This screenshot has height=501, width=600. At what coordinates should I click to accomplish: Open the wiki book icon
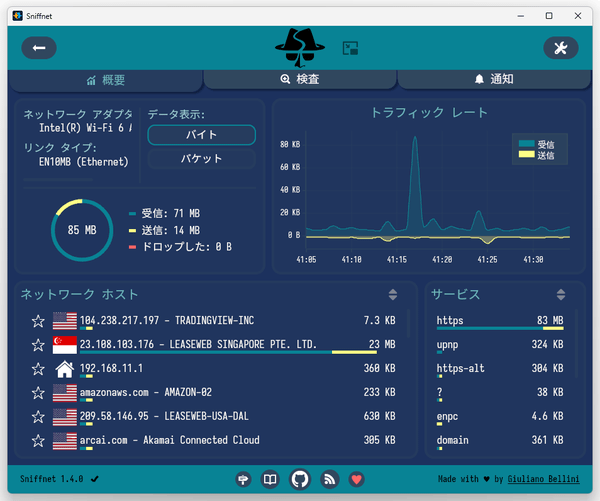pos(270,479)
